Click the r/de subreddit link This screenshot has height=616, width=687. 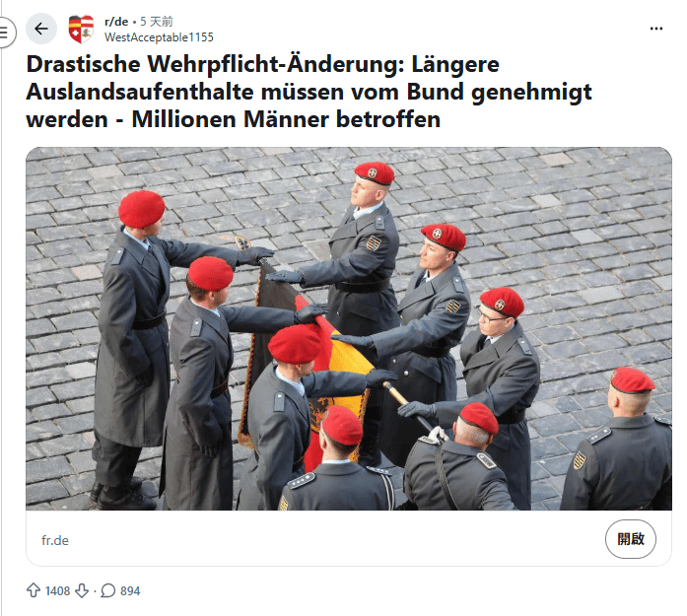tap(116, 22)
